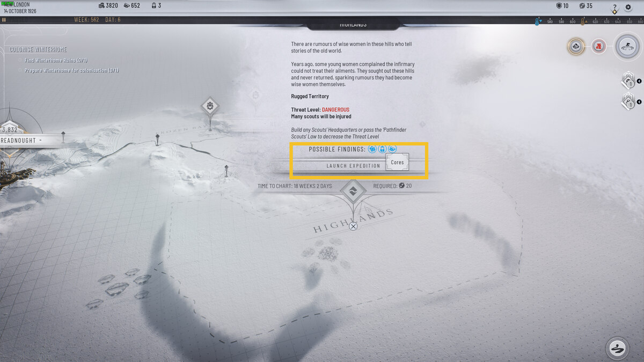Screen dimensions: 644x362
Task: Pause the game with the pause button
Action: point(4,20)
